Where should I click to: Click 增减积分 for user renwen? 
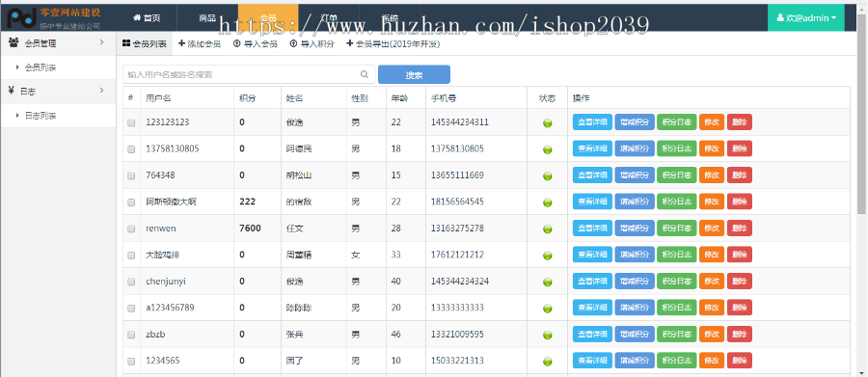[635, 229]
